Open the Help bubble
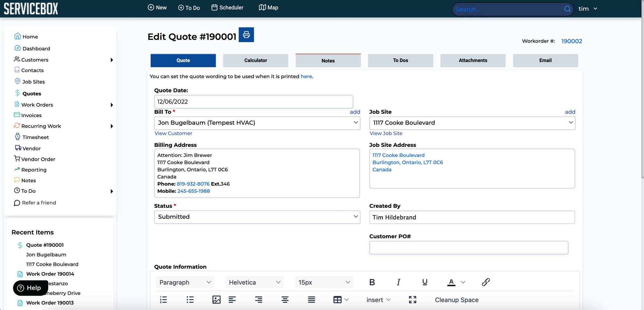This screenshot has height=310, width=644. 30,288
